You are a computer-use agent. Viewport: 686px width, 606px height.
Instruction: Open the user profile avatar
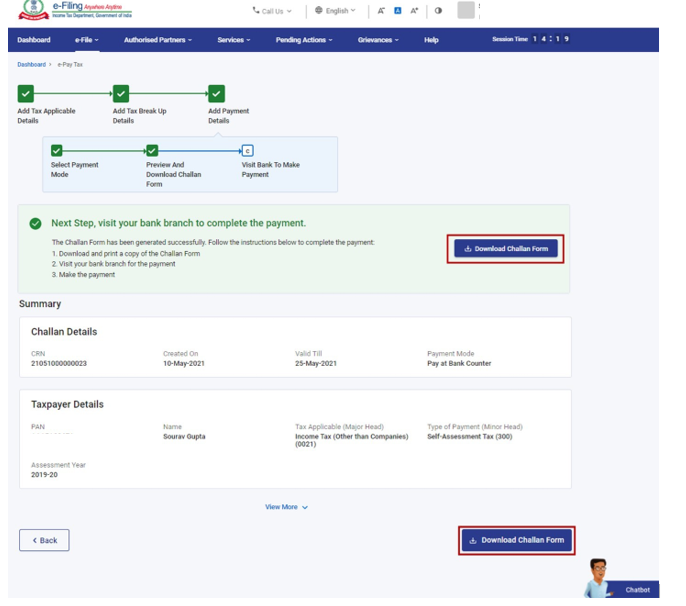point(466,10)
